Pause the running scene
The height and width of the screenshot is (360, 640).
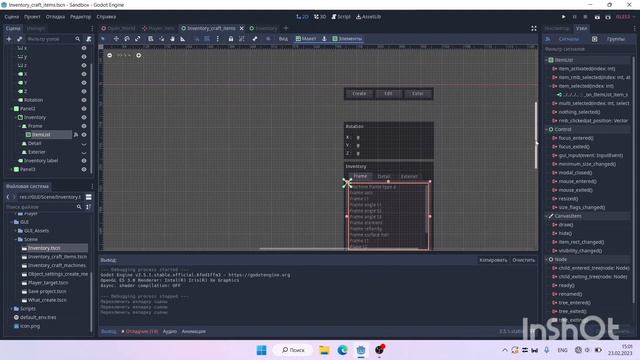574,17
